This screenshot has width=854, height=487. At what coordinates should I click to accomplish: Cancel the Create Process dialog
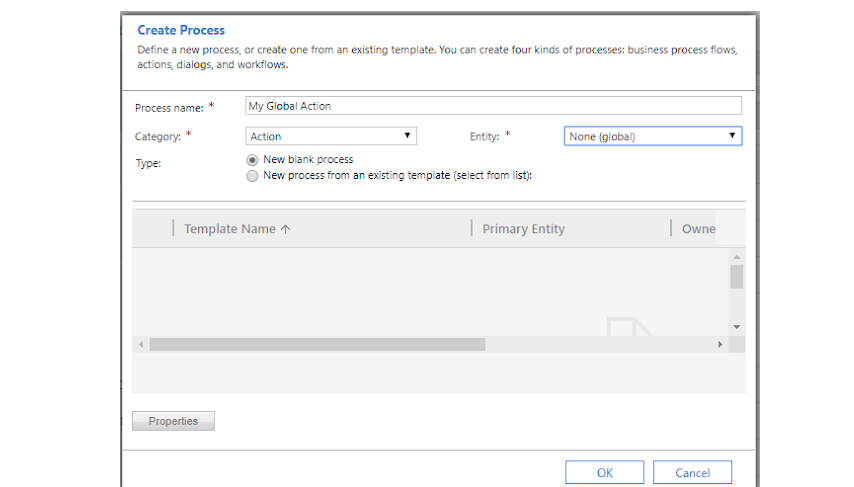click(692, 472)
